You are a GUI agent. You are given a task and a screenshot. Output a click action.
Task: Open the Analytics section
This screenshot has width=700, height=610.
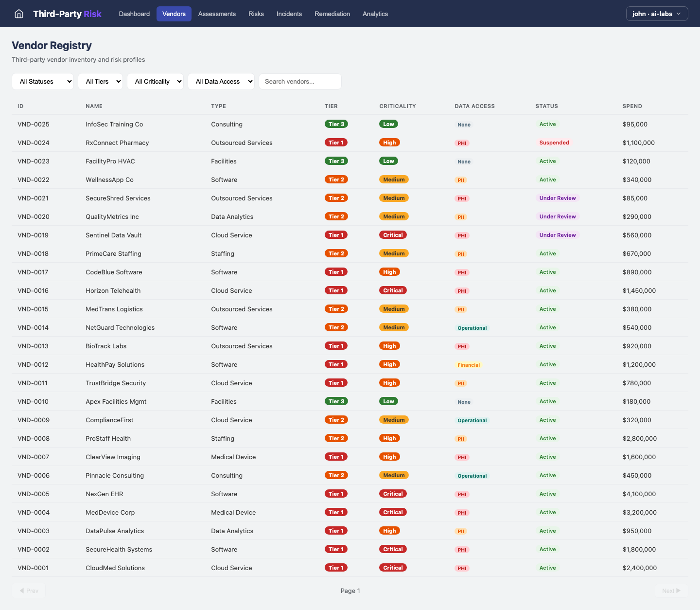point(375,14)
